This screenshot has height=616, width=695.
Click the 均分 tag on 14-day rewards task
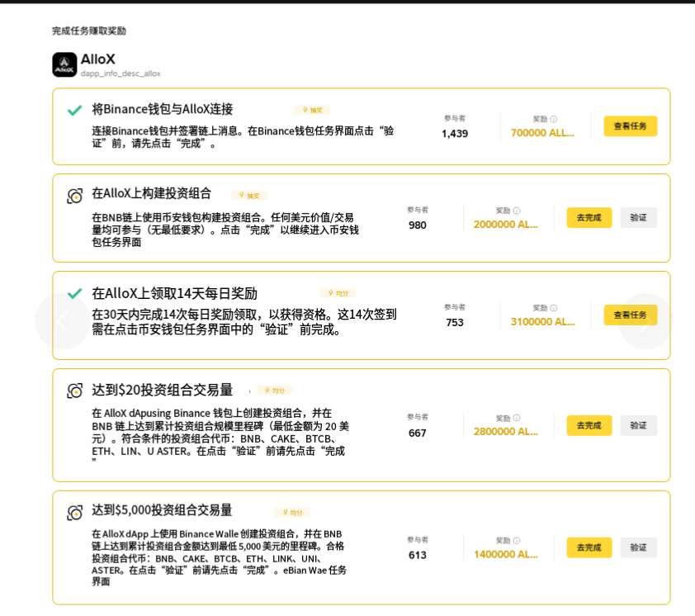pos(338,293)
